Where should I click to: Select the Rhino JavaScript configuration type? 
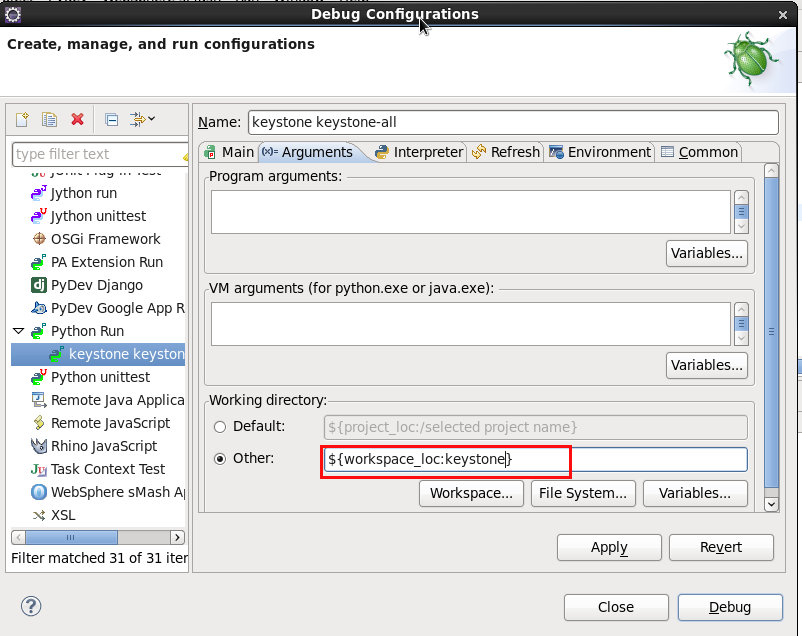coord(104,446)
